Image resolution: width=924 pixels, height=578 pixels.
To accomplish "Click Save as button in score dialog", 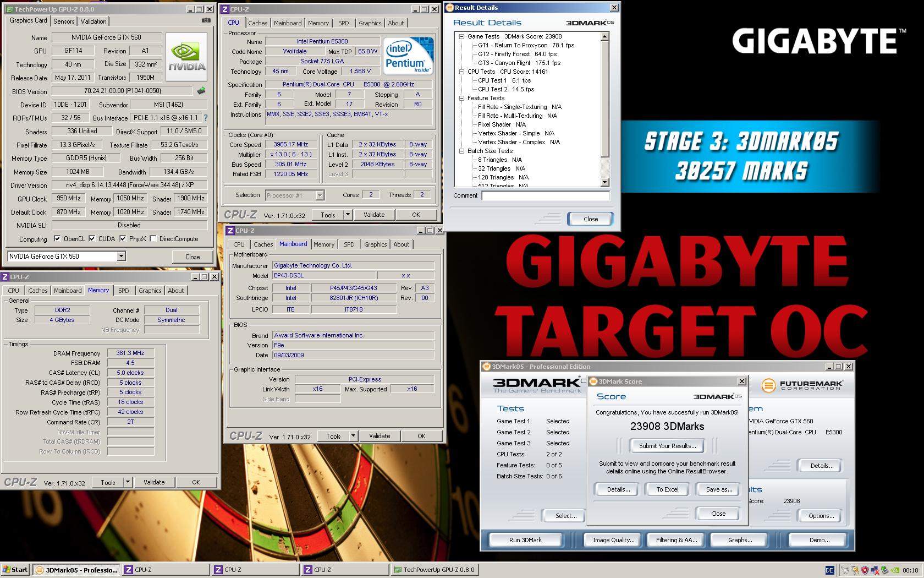I will (x=719, y=489).
